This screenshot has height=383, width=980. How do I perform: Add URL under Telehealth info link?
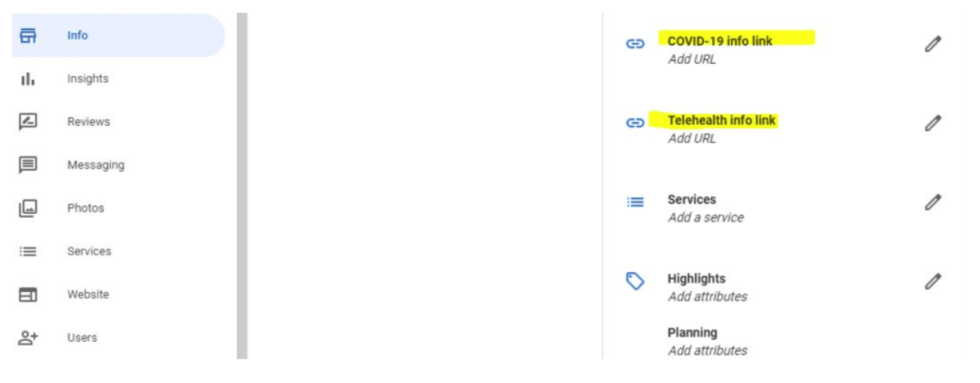692,138
